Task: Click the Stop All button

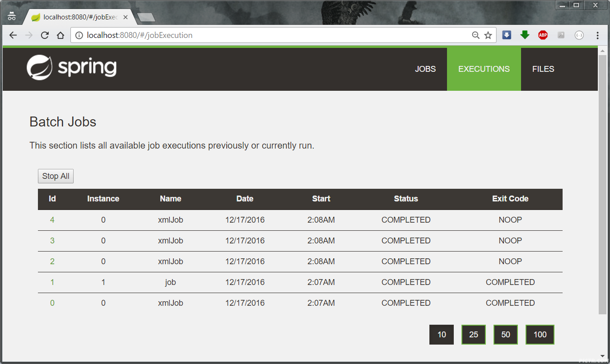Action: [x=56, y=176]
